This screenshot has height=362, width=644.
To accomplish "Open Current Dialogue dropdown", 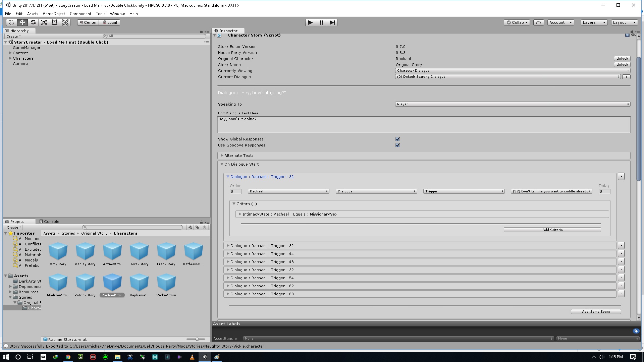I will (508, 77).
